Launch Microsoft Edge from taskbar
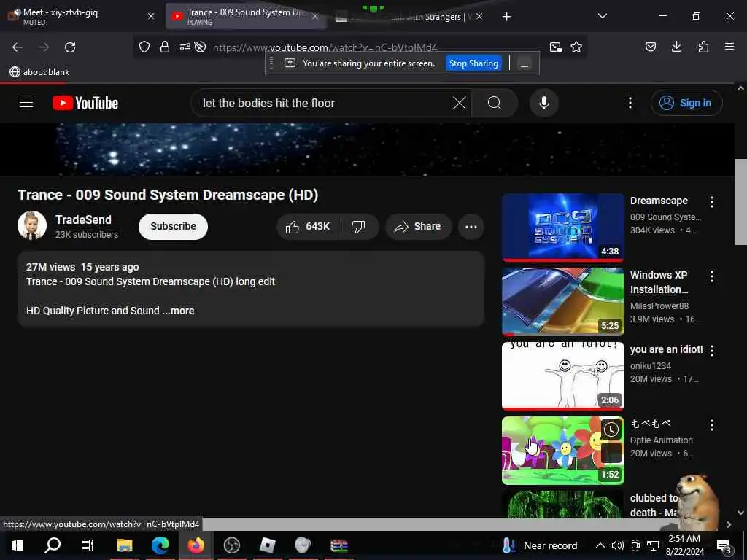The image size is (747, 560). [160, 545]
